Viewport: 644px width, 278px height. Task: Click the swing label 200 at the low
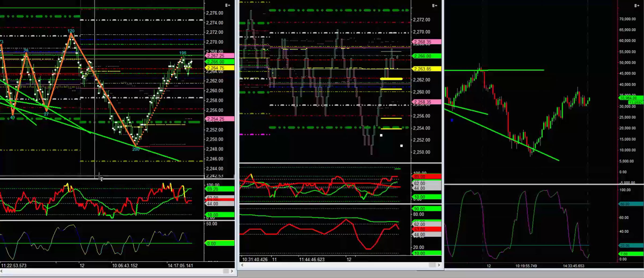point(136,149)
